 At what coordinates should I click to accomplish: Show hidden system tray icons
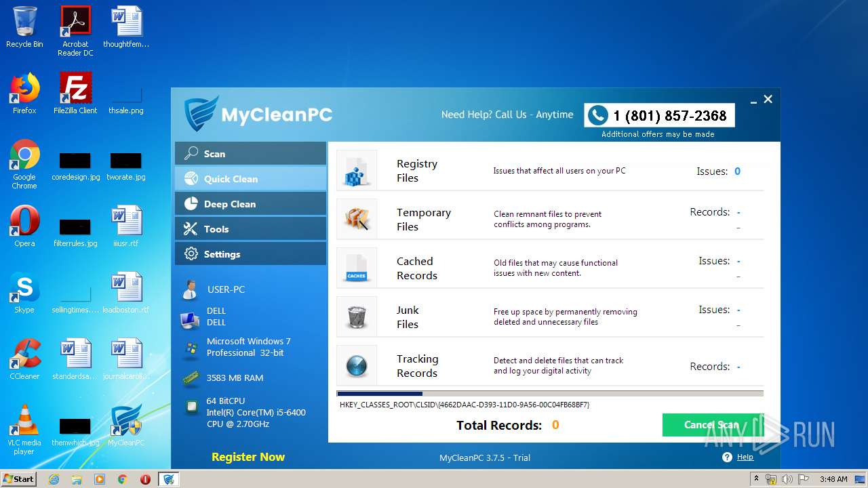coord(756,479)
